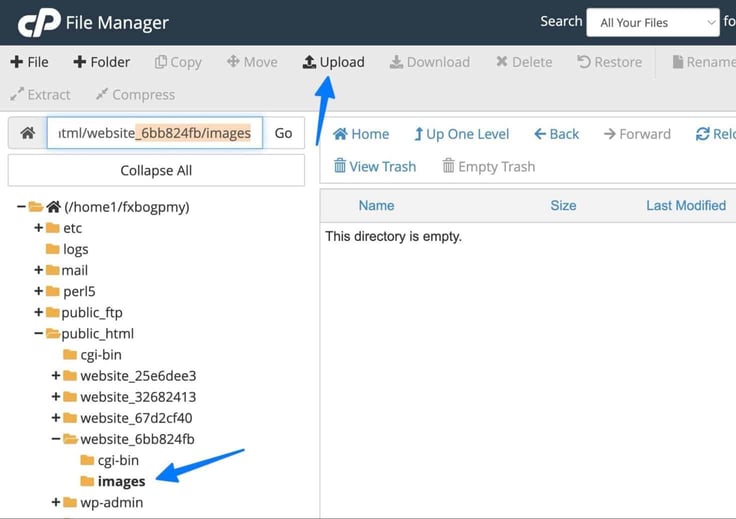Sort files by Name column
The height and width of the screenshot is (519, 736).
(x=376, y=206)
